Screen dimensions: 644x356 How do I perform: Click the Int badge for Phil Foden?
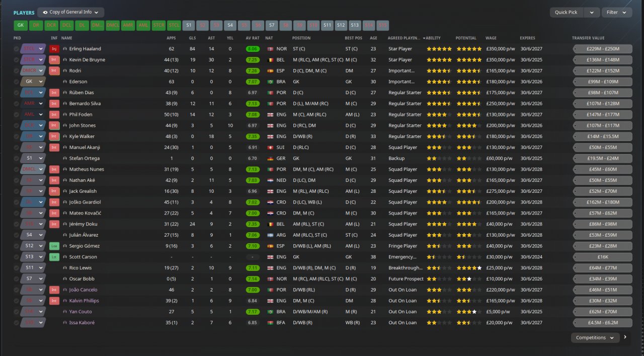[54, 115]
